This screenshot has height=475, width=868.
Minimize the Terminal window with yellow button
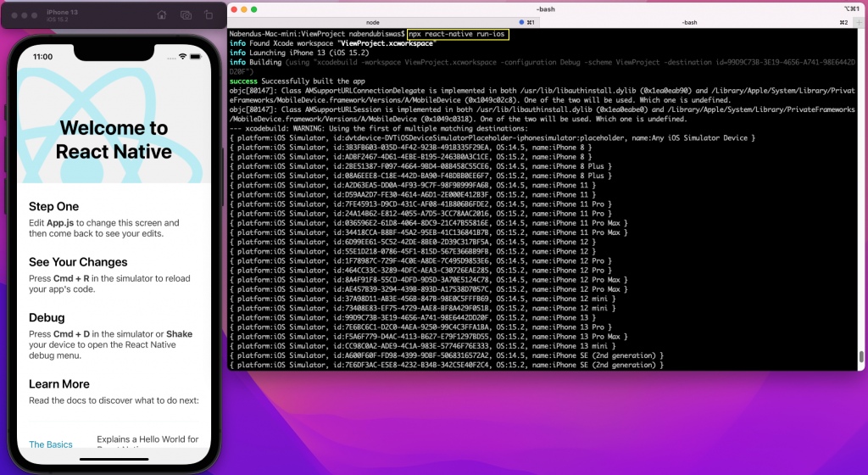pos(244,9)
